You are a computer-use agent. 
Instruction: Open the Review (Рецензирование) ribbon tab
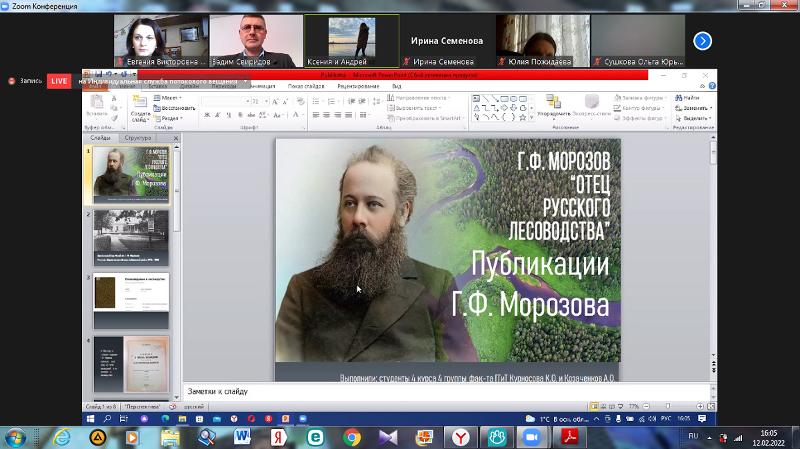(358, 86)
